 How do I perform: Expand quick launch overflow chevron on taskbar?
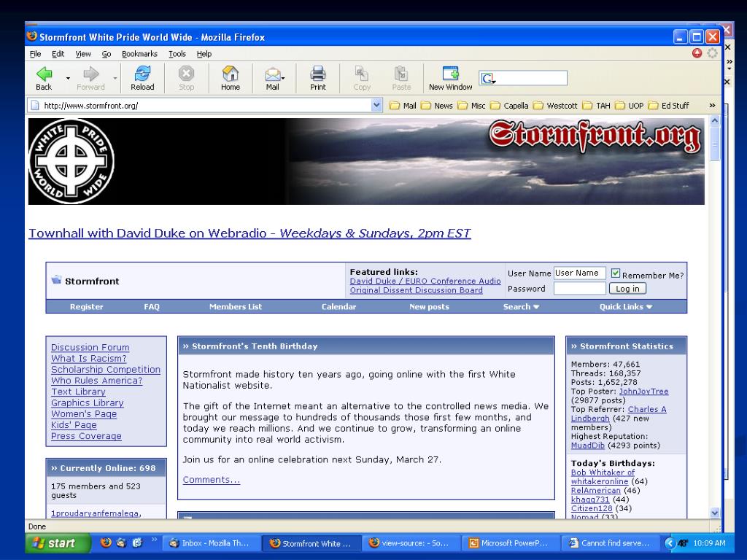pyautogui.click(x=154, y=540)
